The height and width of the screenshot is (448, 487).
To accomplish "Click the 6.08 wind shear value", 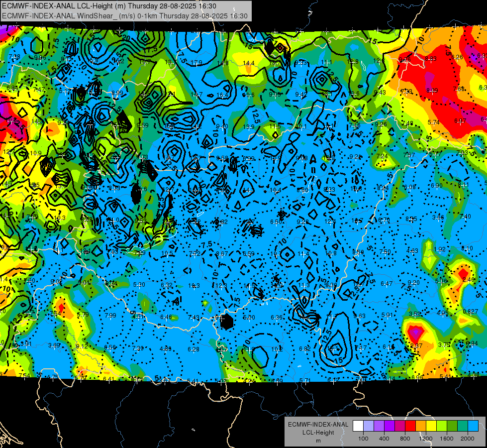I will coord(410,187).
